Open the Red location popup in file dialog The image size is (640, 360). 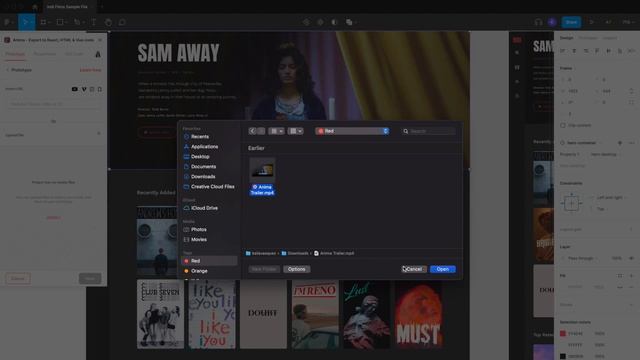pos(352,131)
